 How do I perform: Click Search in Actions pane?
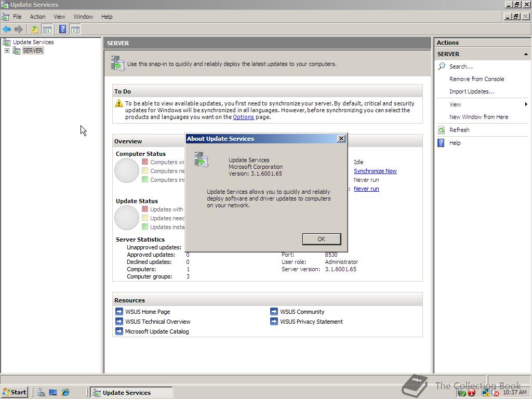point(461,66)
